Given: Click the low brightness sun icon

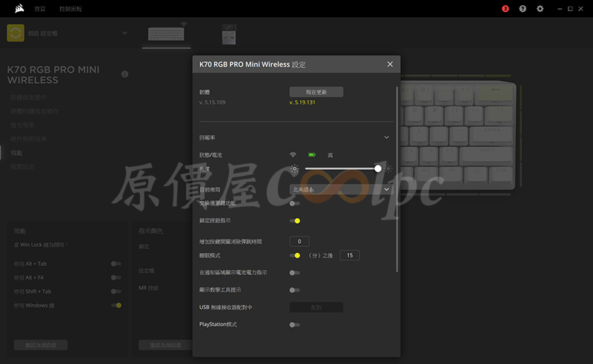Looking at the screenshot, I should [x=294, y=169].
